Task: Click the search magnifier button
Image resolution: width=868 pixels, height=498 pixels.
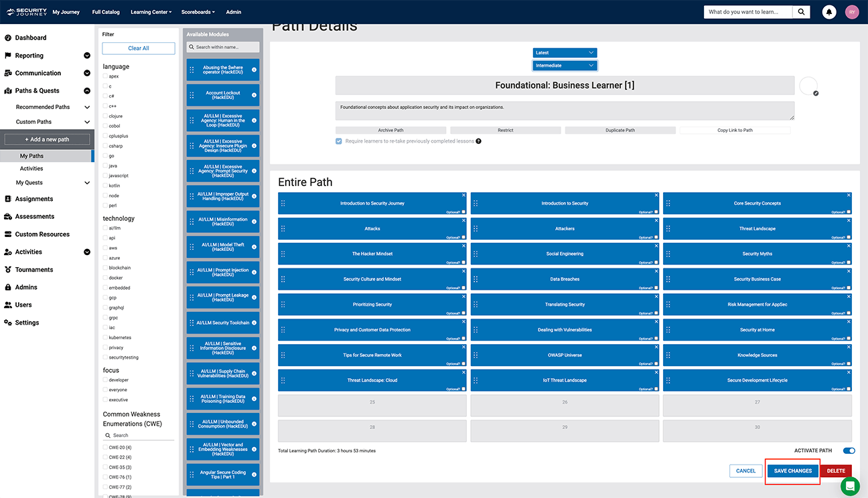Action: coord(801,12)
